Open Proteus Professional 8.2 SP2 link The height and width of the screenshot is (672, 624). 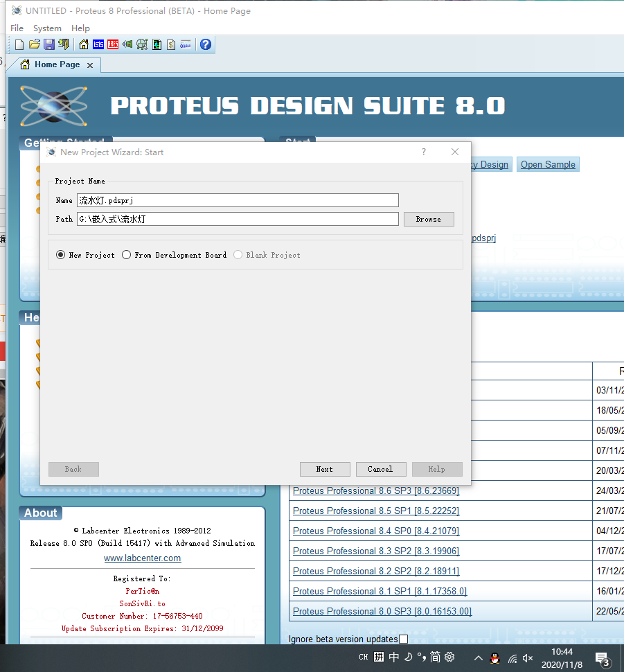376,572
